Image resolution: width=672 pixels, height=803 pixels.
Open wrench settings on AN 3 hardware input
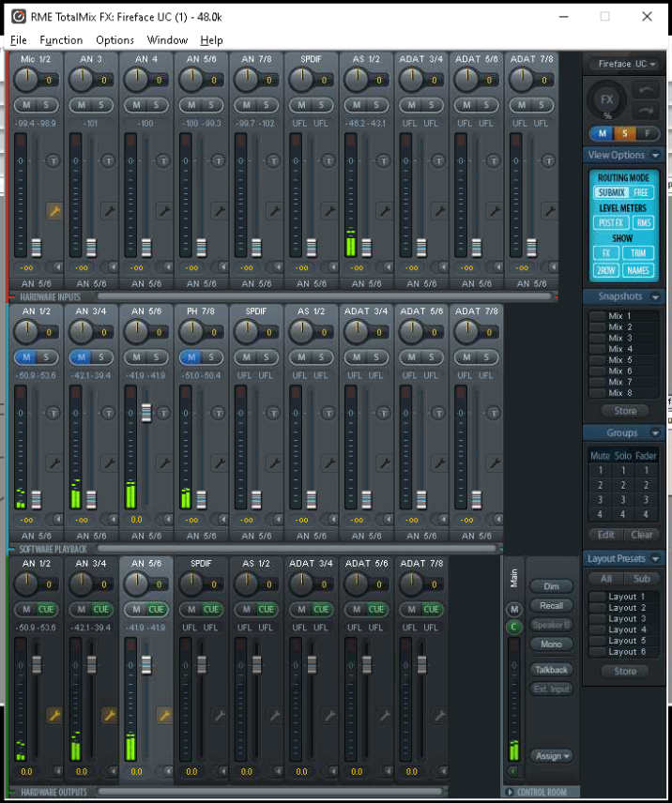[x=109, y=210]
